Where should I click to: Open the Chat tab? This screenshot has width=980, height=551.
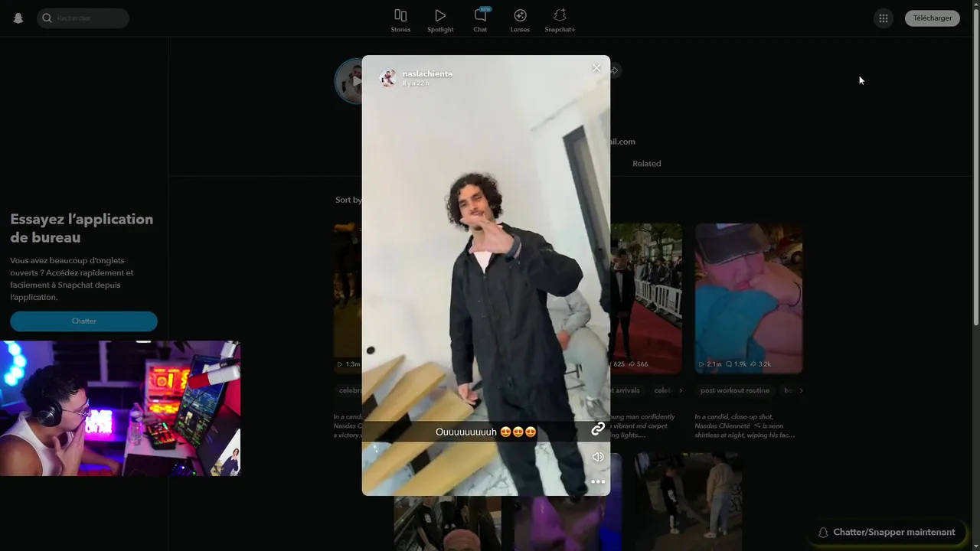[x=480, y=21]
